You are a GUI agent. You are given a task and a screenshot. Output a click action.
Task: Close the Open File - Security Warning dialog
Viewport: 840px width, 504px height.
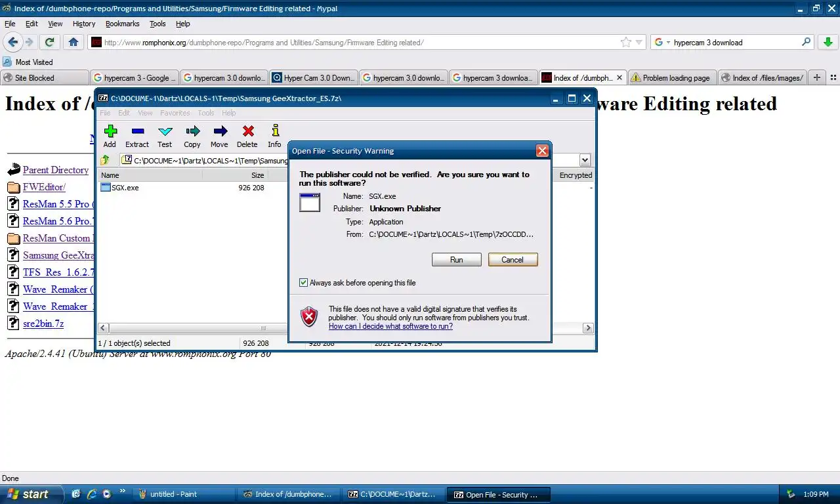pyautogui.click(x=542, y=150)
